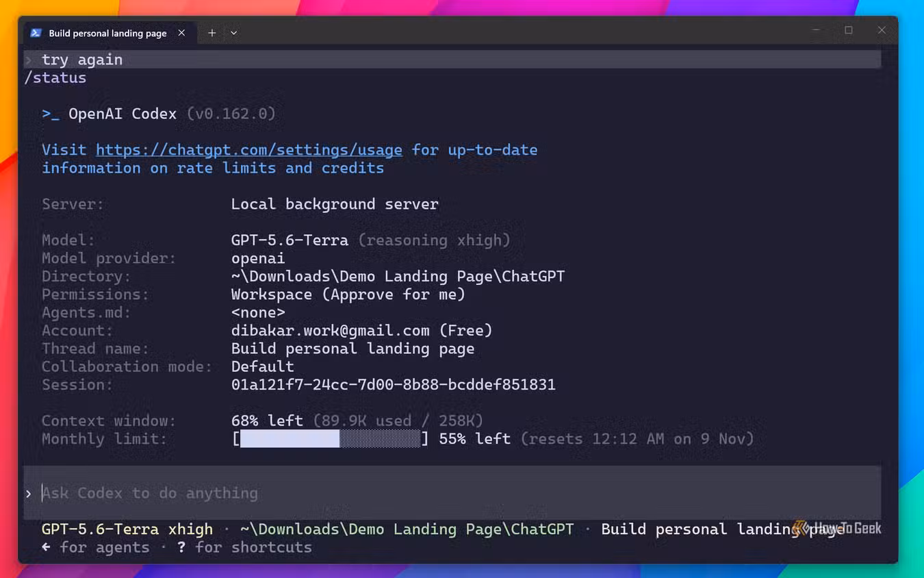Click the 68% left context window value
This screenshot has width=924, height=578.
pos(267,421)
